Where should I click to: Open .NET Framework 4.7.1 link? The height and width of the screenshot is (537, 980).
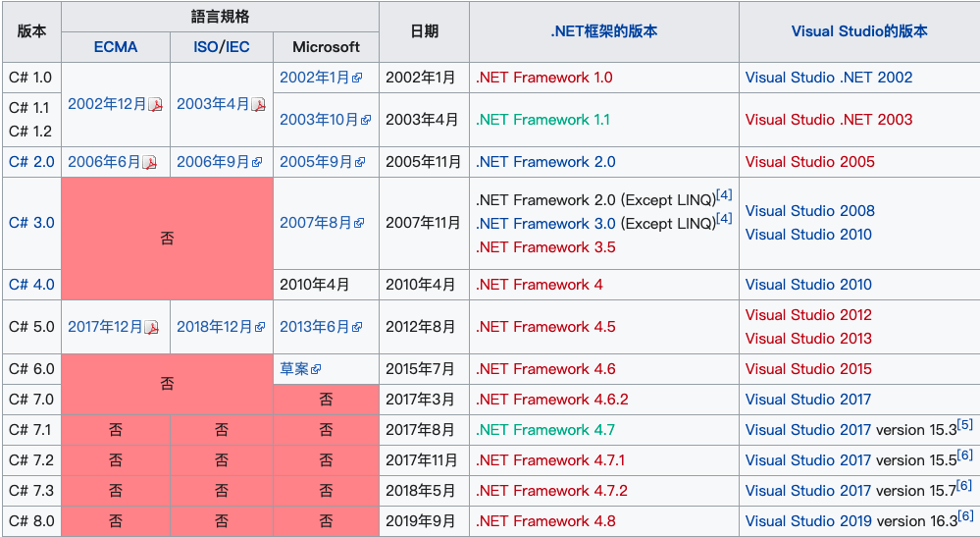(x=550, y=460)
